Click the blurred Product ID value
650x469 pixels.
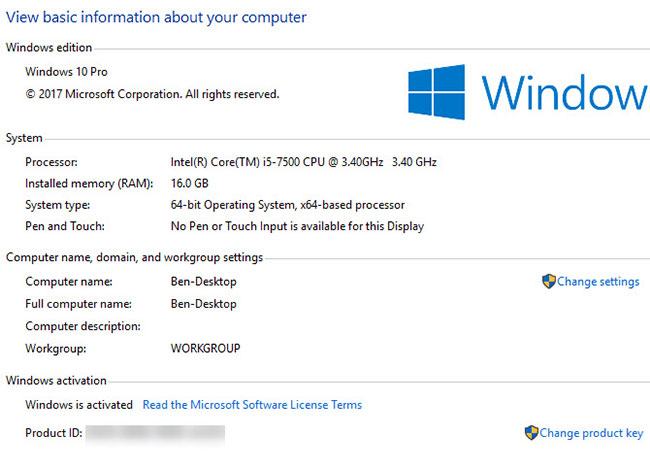[x=155, y=434]
